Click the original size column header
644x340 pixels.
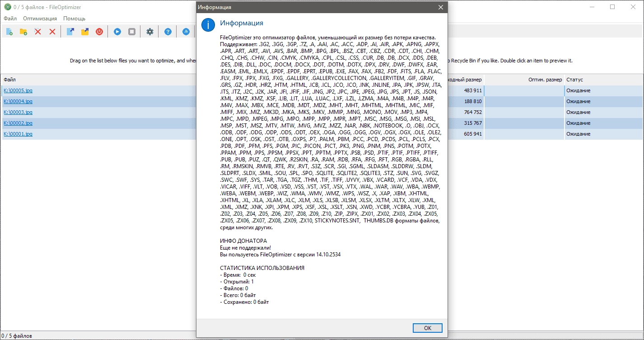466,80
